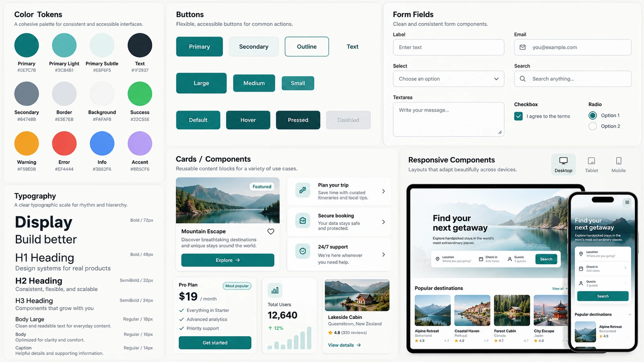Click the Secondary button
The width and height of the screenshot is (644, 362).
click(x=254, y=47)
